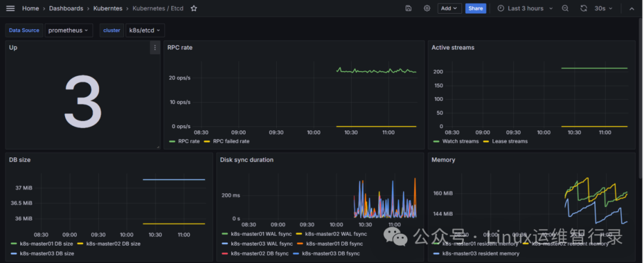Viewport: 644px width, 263px height.
Task: Go to Dashboards in breadcrumb
Action: click(66, 8)
